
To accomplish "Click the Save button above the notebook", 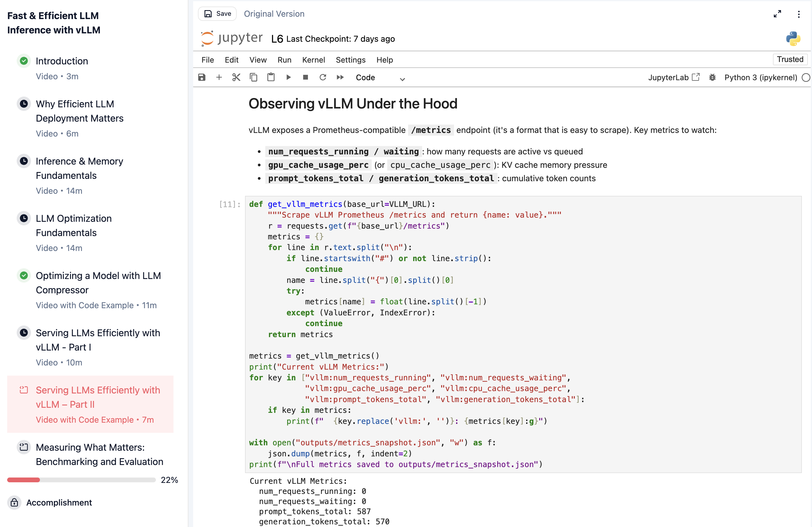I will (217, 14).
